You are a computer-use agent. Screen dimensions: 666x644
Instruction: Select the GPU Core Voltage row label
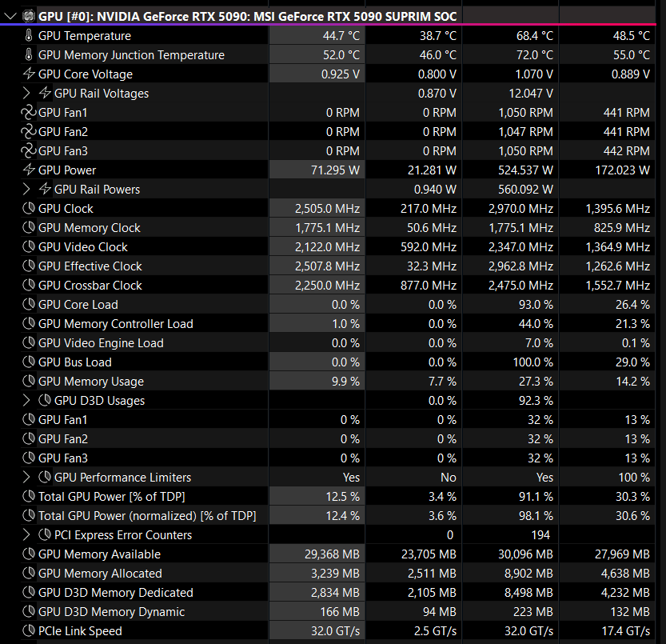(x=86, y=74)
